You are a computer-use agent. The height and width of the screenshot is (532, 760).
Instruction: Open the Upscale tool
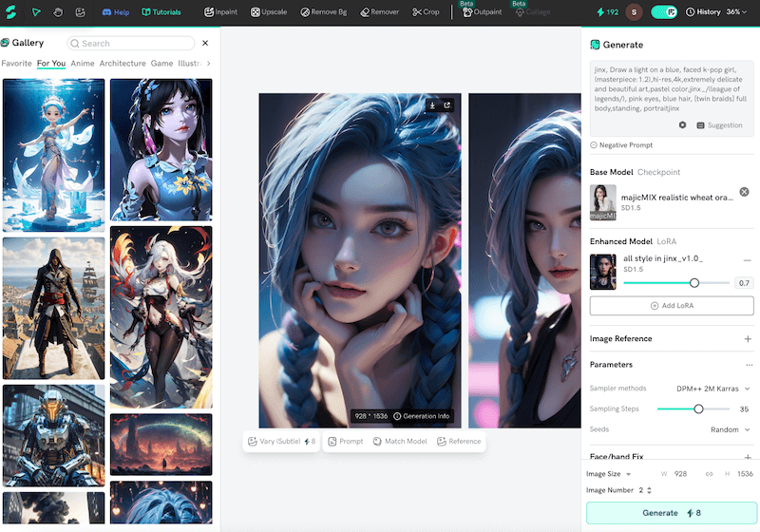[269, 12]
